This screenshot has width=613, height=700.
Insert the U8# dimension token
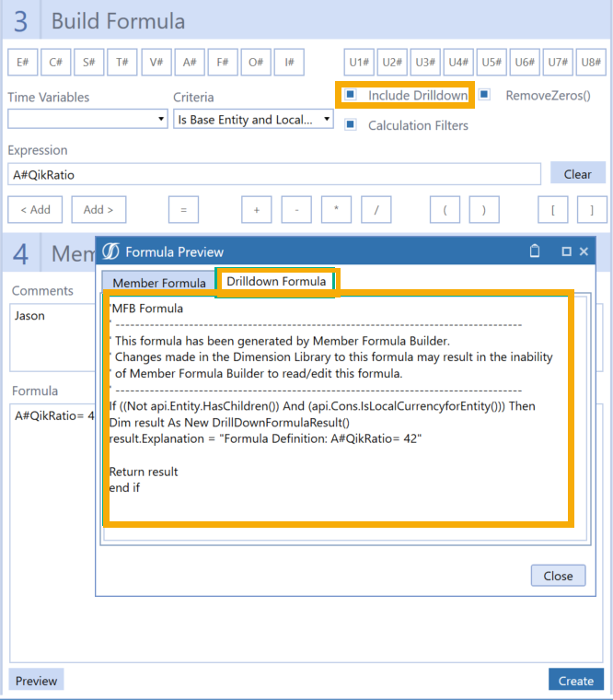click(x=592, y=62)
